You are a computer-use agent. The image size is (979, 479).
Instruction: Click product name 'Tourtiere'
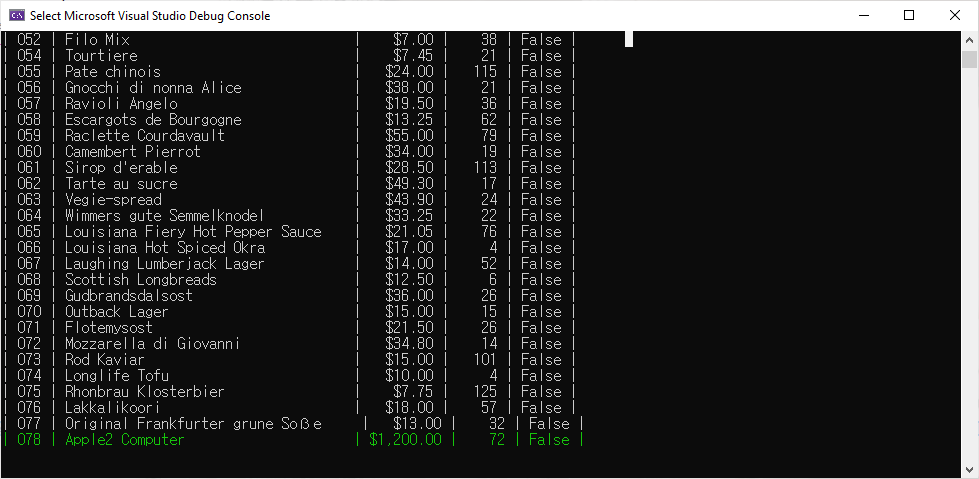tap(101, 56)
